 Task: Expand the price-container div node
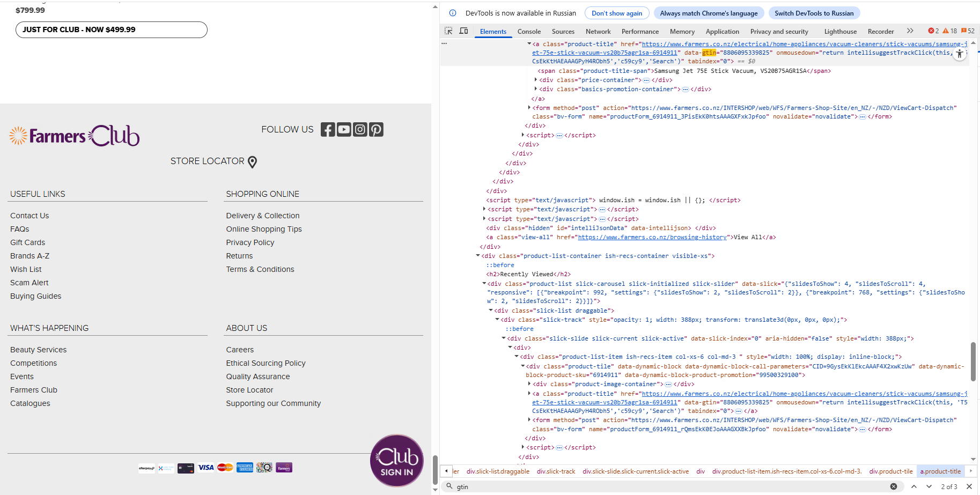pyautogui.click(x=536, y=80)
